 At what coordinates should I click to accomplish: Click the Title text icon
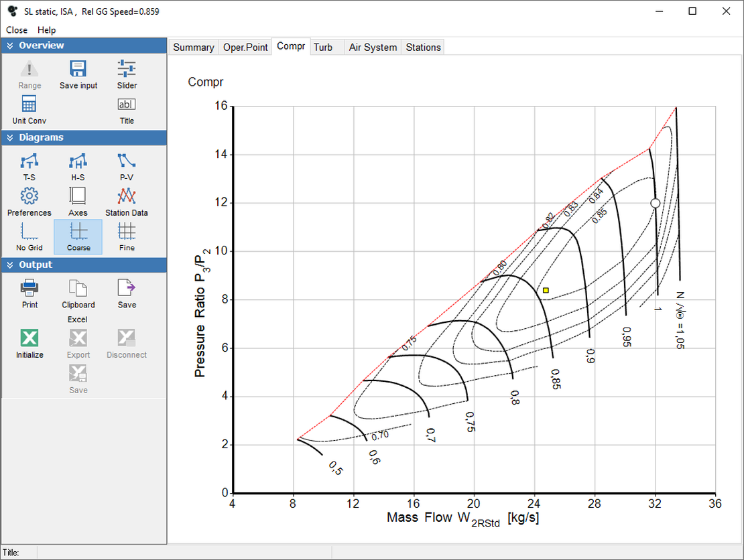(x=127, y=104)
